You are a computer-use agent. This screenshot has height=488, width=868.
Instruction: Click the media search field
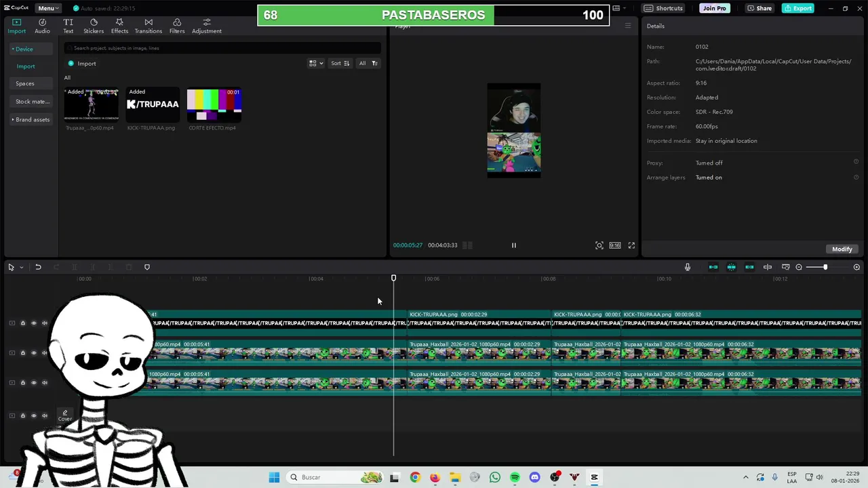[222, 48]
